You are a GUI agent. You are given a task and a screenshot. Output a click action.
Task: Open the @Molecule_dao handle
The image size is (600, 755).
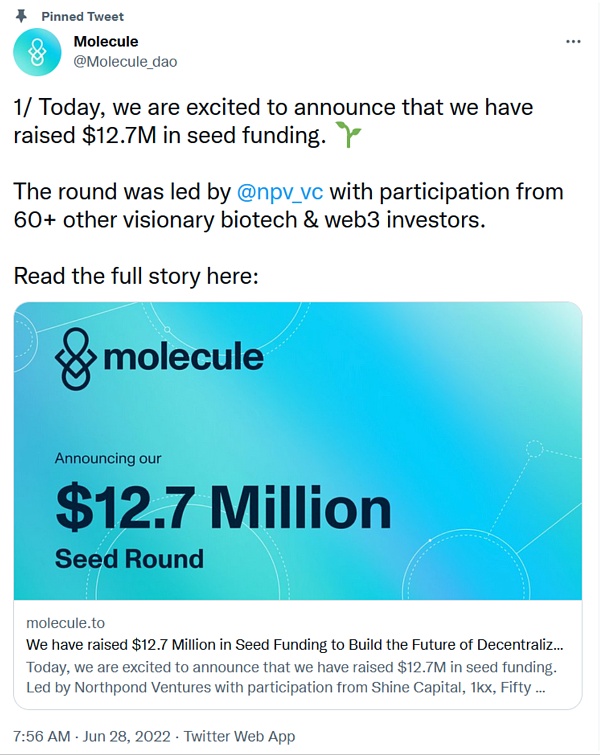coord(125,62)
